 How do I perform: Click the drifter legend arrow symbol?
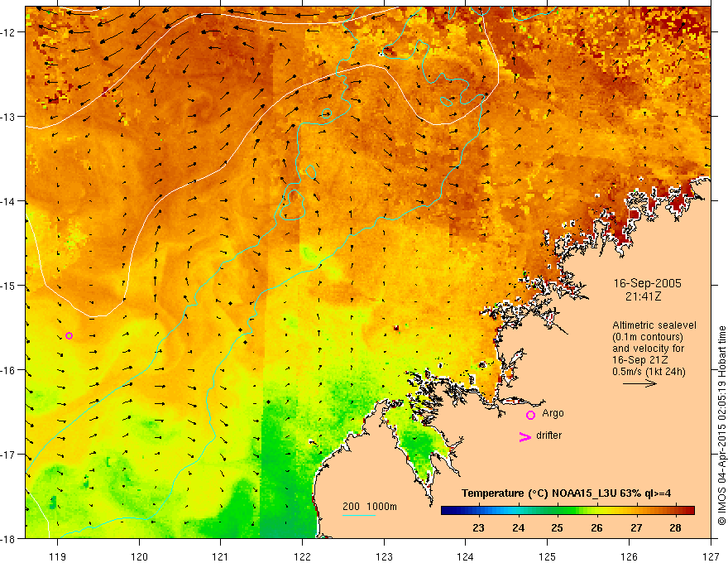point(525,437)
